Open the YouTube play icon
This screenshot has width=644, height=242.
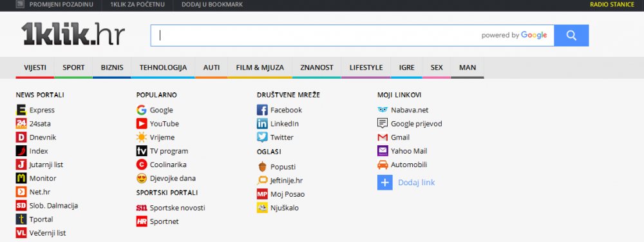coord(142,123)
